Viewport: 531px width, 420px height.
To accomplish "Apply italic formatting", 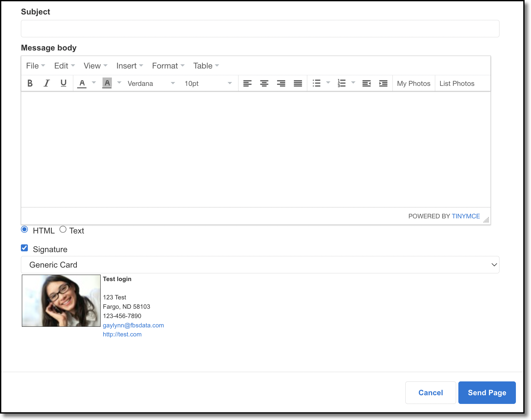I will [47, 83].
